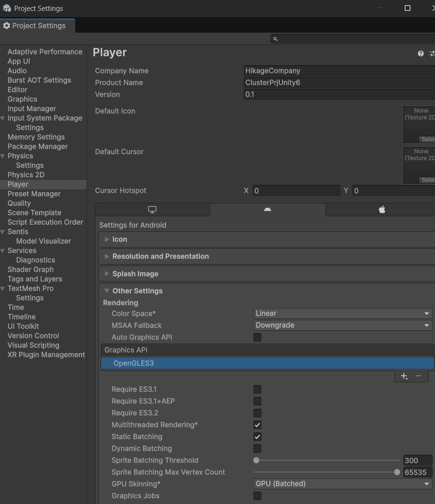Click the search magnifier icon in settings
This screenshot has width=435, height=504.
276,39
